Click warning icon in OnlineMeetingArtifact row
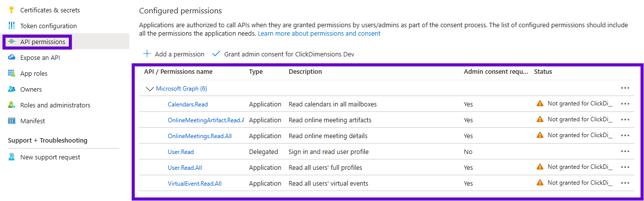 540,119
